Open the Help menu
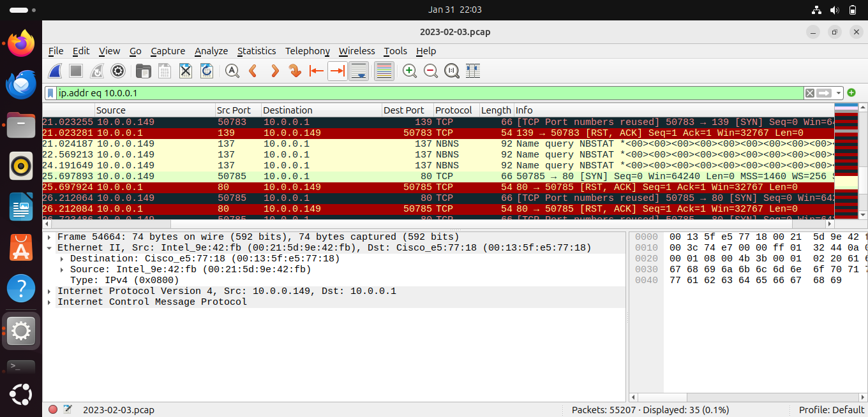Image resolution: width=868 pixels, height=417 pixels. click(426, 51)
